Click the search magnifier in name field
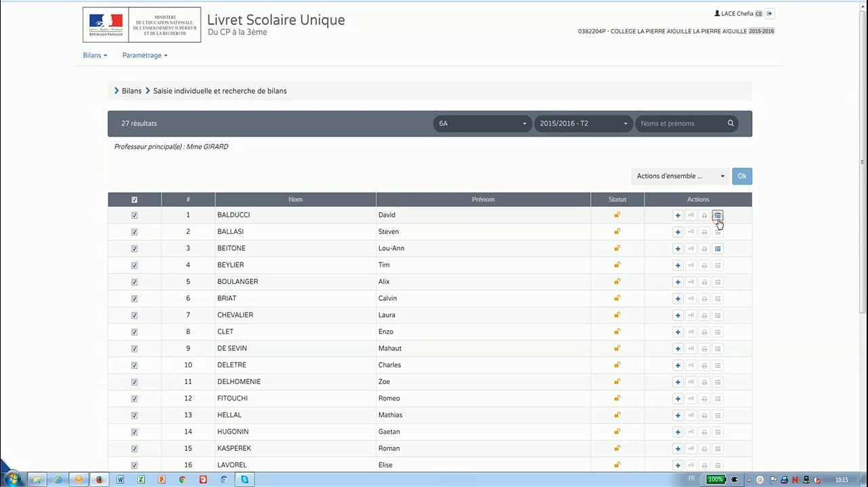Viewport: 868px width, 487px height. [731, 123]
